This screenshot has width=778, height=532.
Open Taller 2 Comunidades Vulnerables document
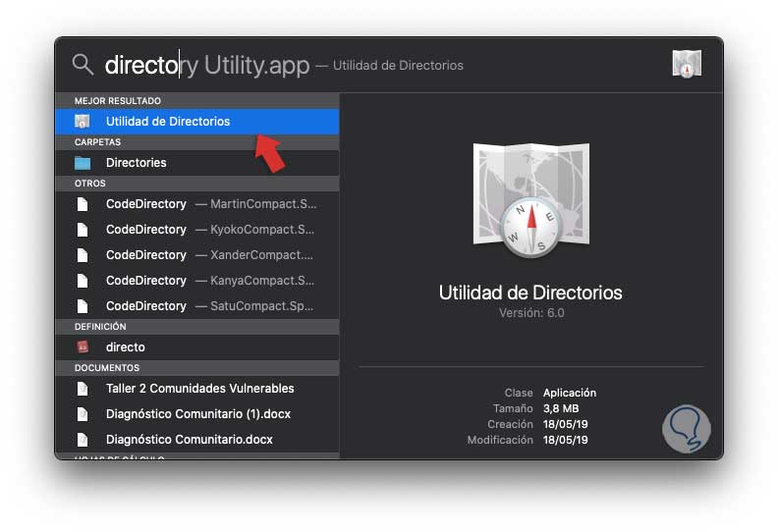click(197, 389)
